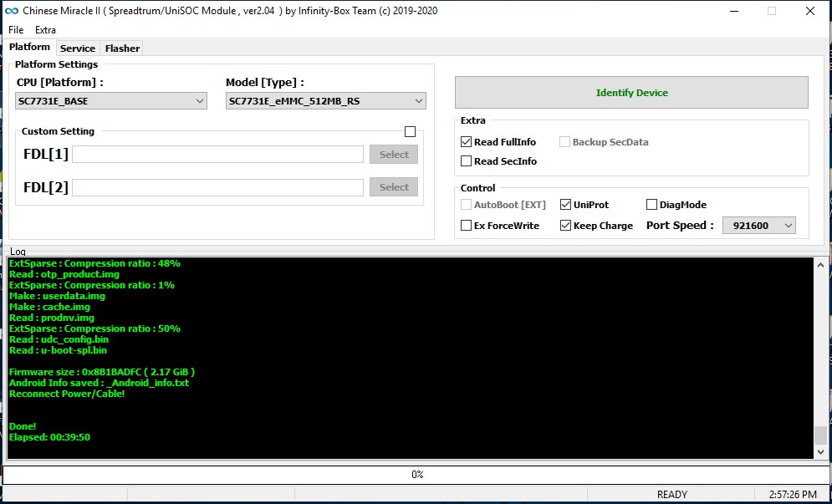Click the FDL[2] path input field
Screen dimensions: 832x504
click(217, 187)
